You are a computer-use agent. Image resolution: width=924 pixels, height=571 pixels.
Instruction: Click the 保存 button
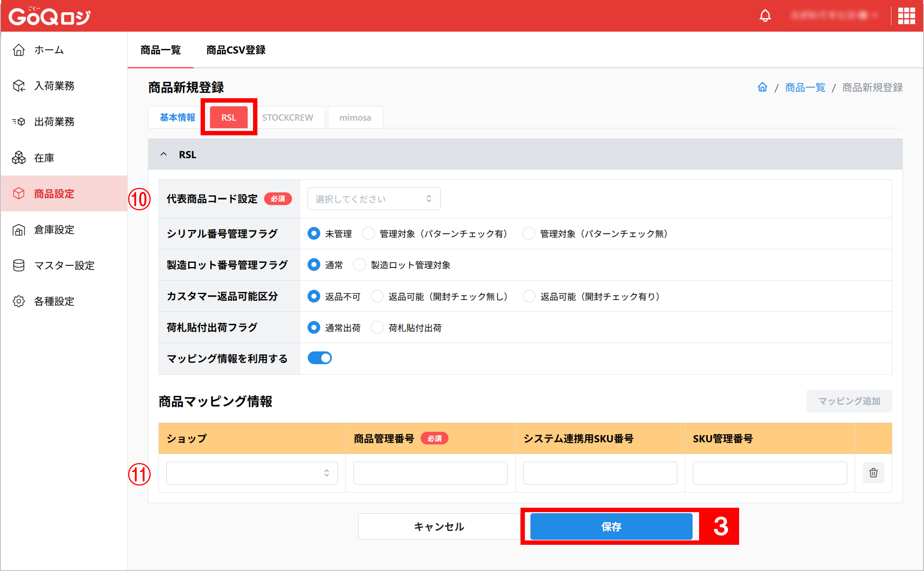[x=611, y=526]
